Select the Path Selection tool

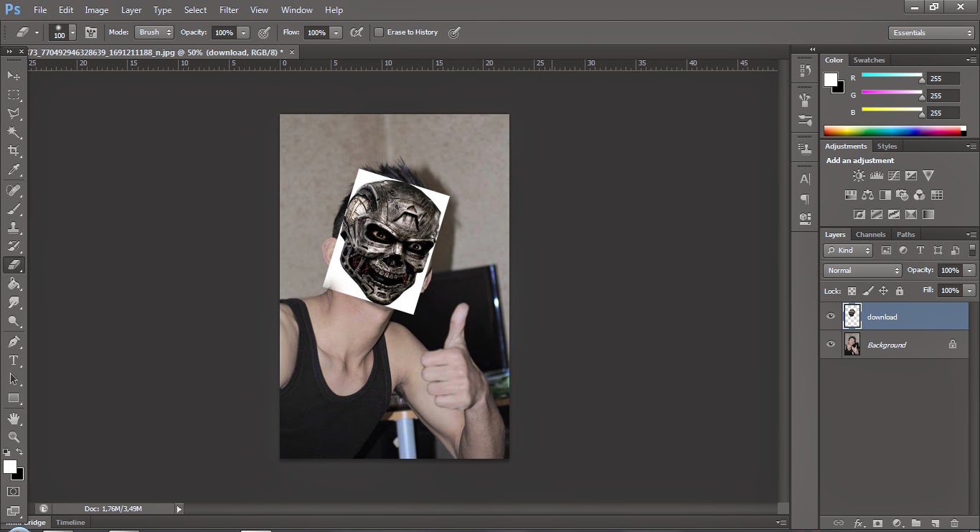pos(14,378)
